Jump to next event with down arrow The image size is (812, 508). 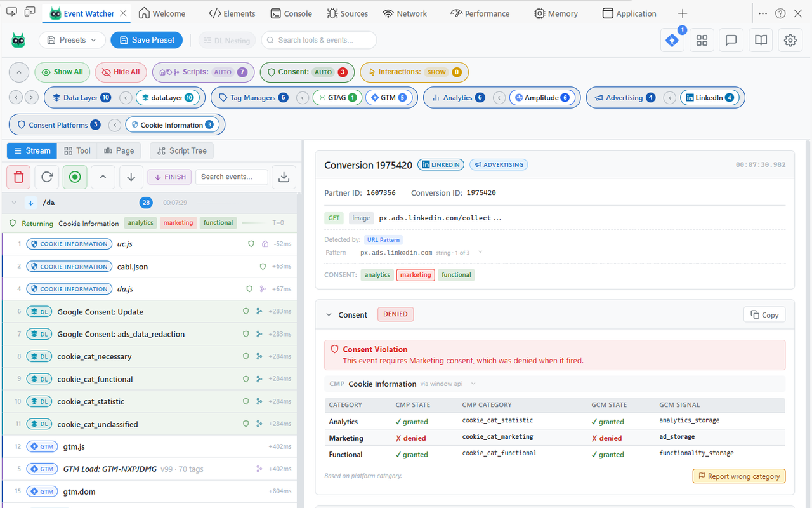[x=131, y=177]
